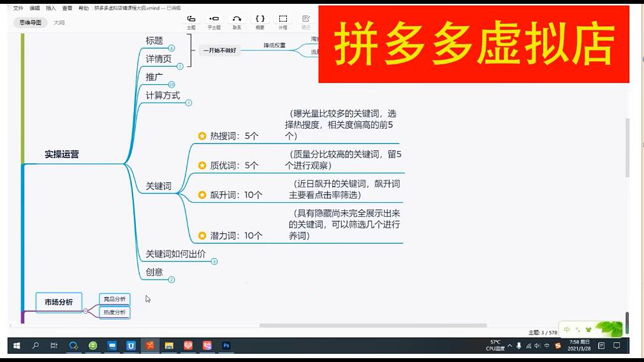
Task: Insert a 联系 relationship line
Action: point(237,20)
